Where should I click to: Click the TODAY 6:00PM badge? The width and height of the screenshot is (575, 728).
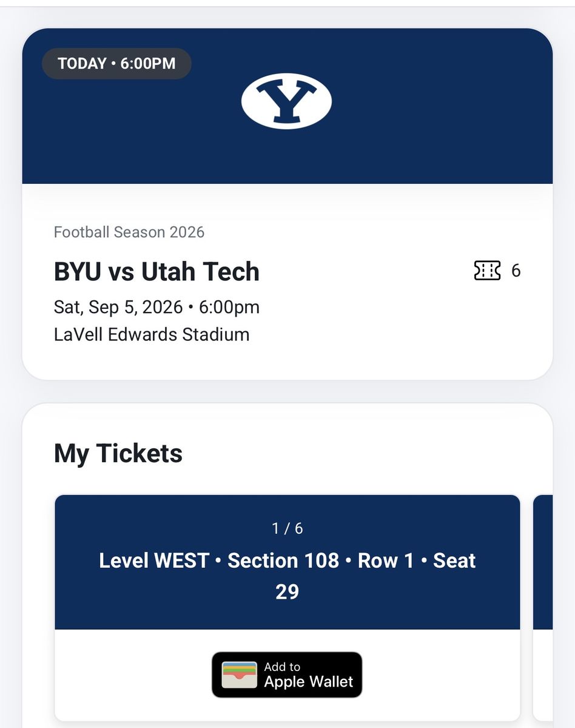tap(116, 64)
